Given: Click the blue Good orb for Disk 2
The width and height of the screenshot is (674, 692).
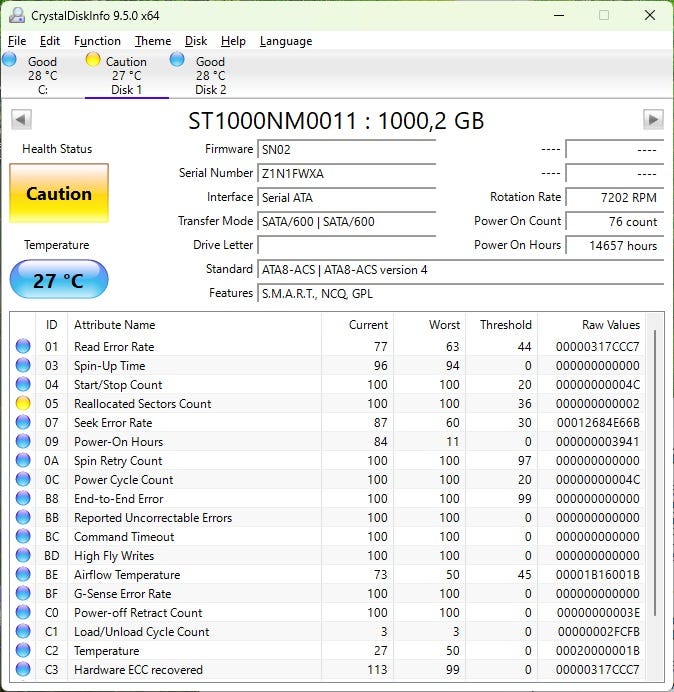Looking at the screenshot, I should click(x=177, y=60).
